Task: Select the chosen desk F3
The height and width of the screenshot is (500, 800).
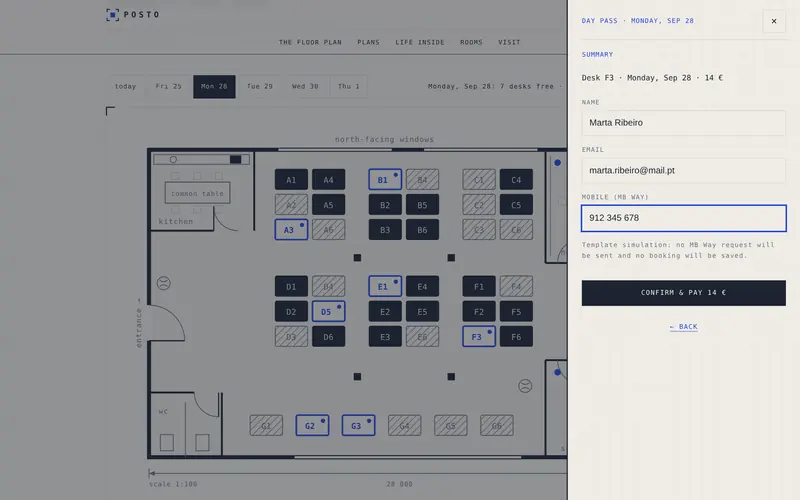Action: [479, 336]
